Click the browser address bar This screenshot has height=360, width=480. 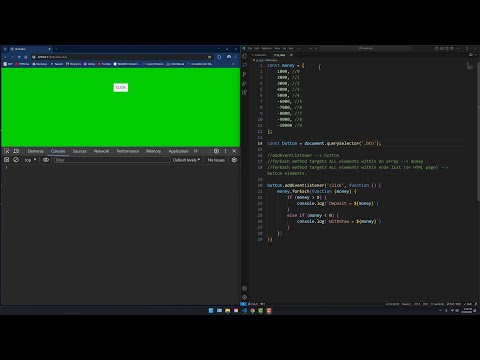click(x=122, y=57)
